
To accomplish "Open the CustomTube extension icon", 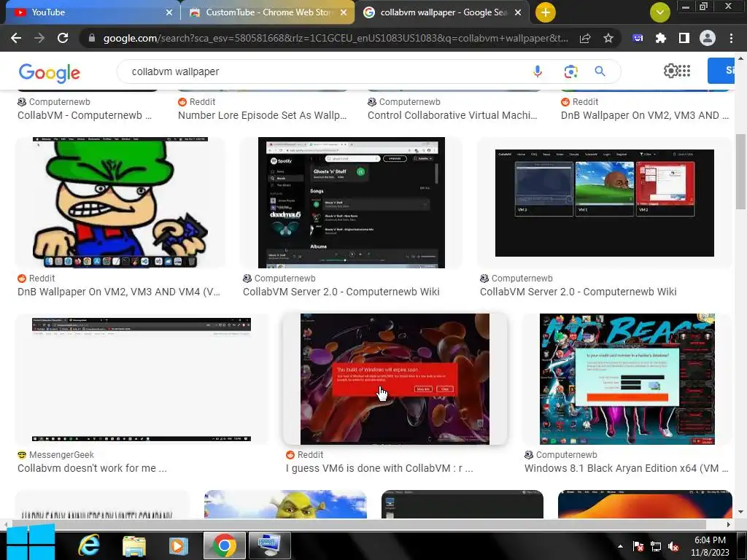I will (638, 38).
